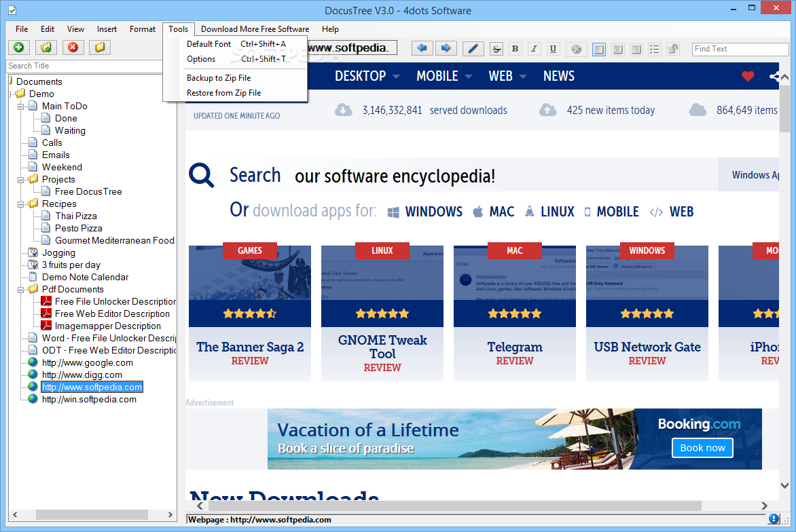Click the yellow folder toolbar icon
796x532 pixels.
(x=99, y=47)
